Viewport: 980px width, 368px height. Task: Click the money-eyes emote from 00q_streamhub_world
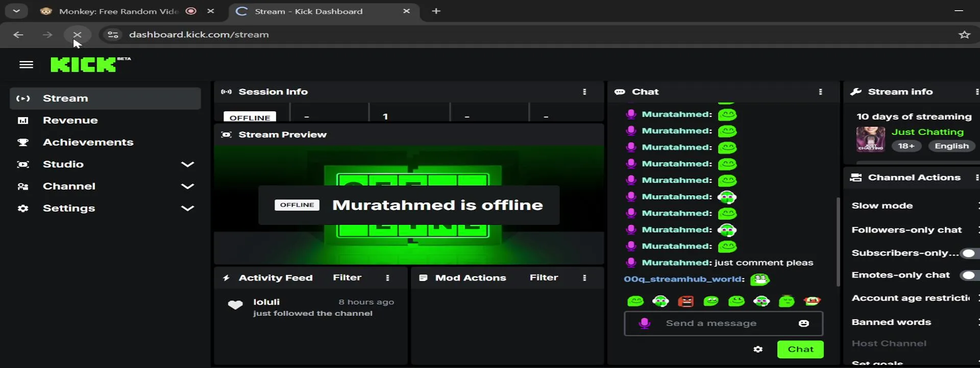click(760, 280)
